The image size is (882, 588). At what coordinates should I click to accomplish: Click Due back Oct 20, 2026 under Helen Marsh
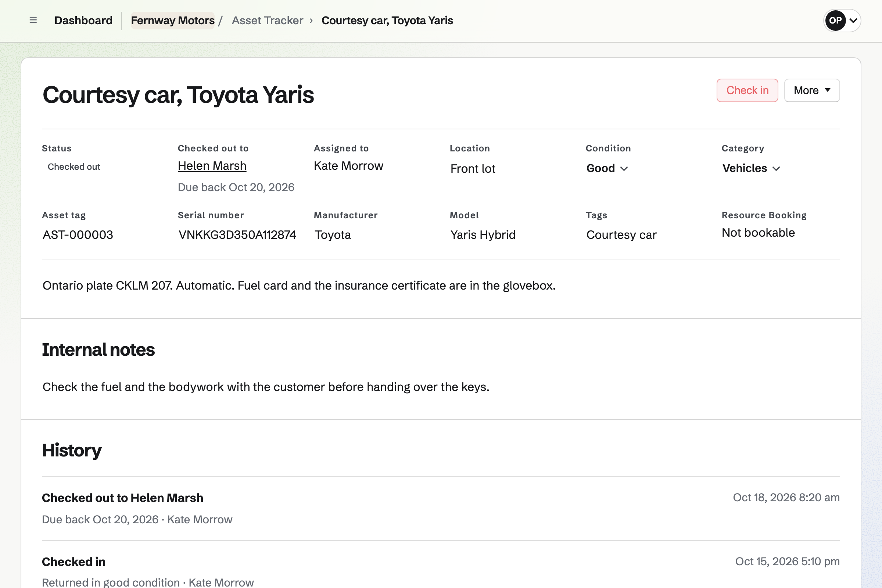236,187
